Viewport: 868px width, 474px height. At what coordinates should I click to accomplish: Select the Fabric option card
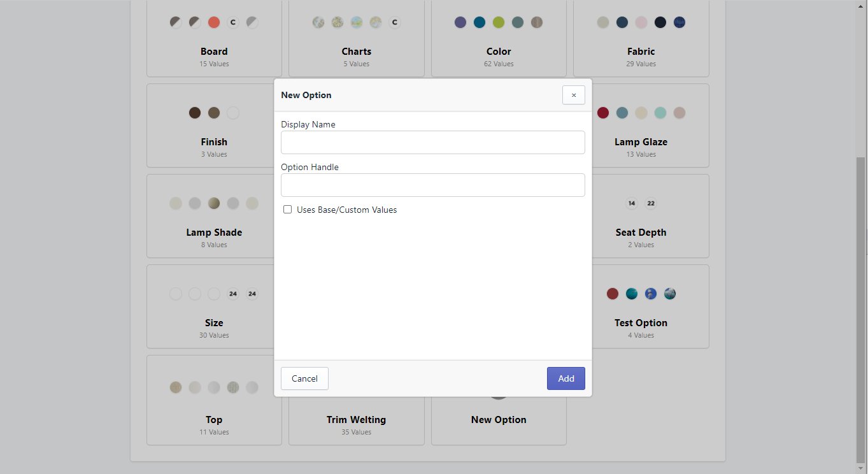pos(641,52)
